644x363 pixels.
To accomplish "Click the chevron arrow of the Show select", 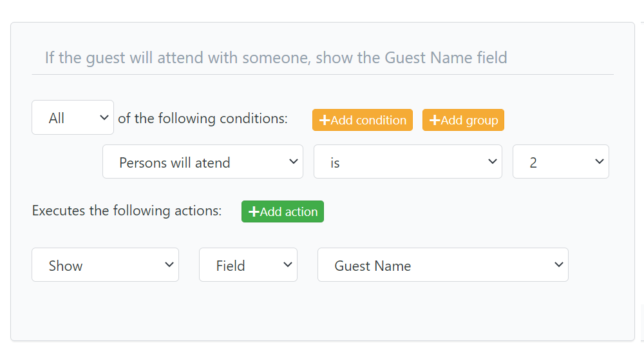I will tap(169, 264).
